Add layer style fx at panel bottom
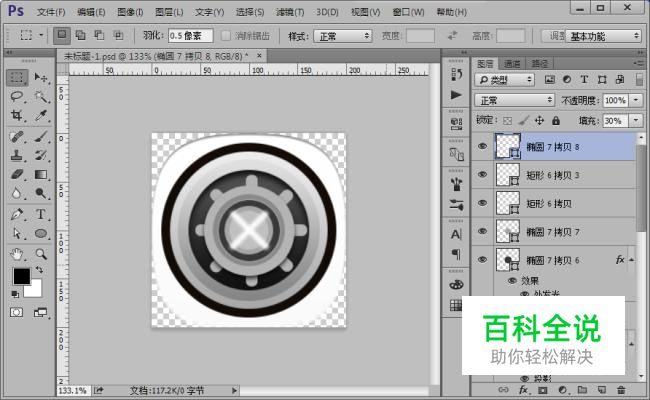Image resolution: width=650 pixels, height=400 pixels. tap(523, 390)
